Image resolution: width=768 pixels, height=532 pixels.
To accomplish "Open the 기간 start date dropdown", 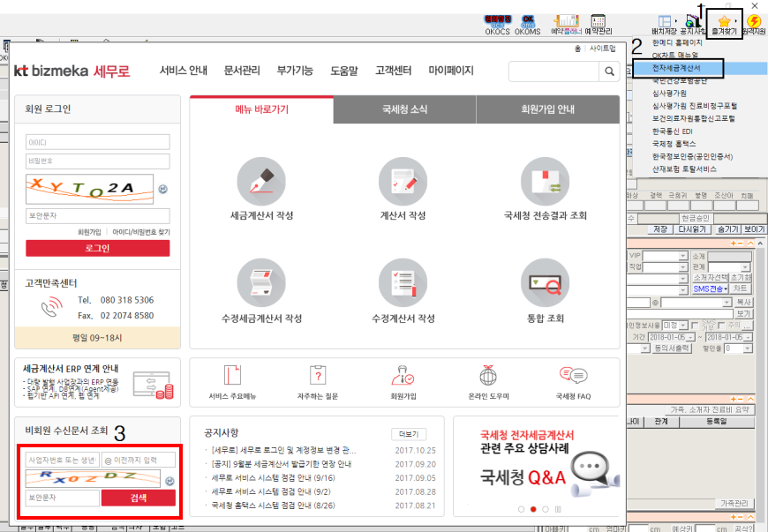I will 690,337.
